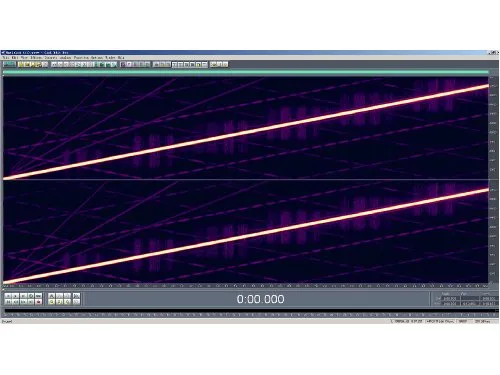
Task: Click the Stop button in transport controls
Action: pyautogui.click(x=8, y=296)
